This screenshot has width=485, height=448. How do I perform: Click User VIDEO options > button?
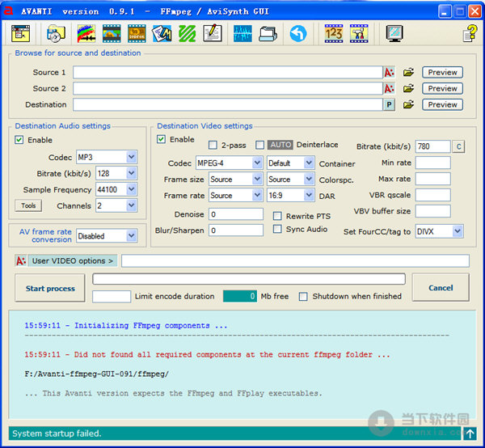click(x=73, y=261)
